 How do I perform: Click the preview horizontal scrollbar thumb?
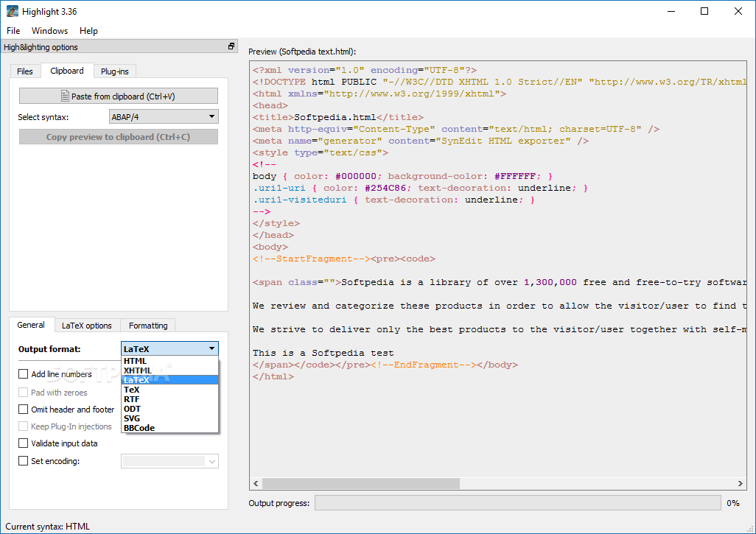pyautogui.click(x=360, y=483)
